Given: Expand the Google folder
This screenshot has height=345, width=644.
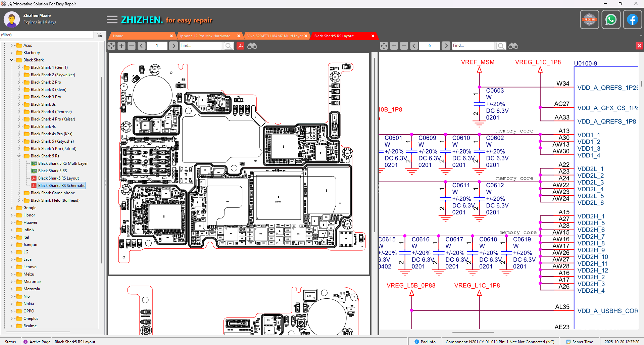Looking at the screenshot, I should pyautogui.click(x=12, y=208).
